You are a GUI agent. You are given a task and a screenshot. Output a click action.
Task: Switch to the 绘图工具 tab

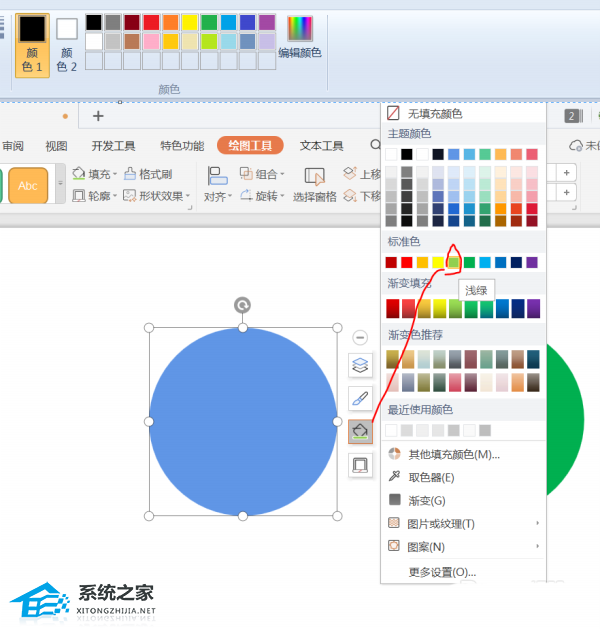coord(250,146)
